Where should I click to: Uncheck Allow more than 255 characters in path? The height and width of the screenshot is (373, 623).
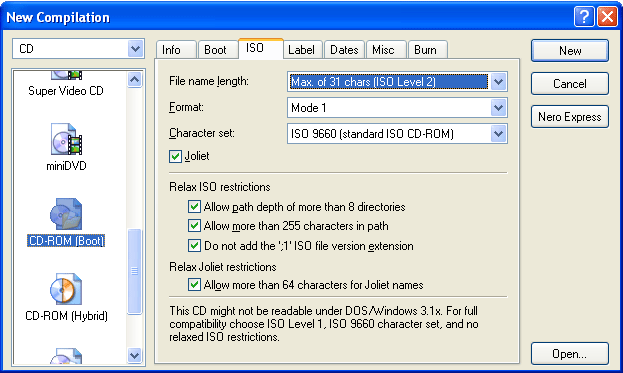point(194,226)
